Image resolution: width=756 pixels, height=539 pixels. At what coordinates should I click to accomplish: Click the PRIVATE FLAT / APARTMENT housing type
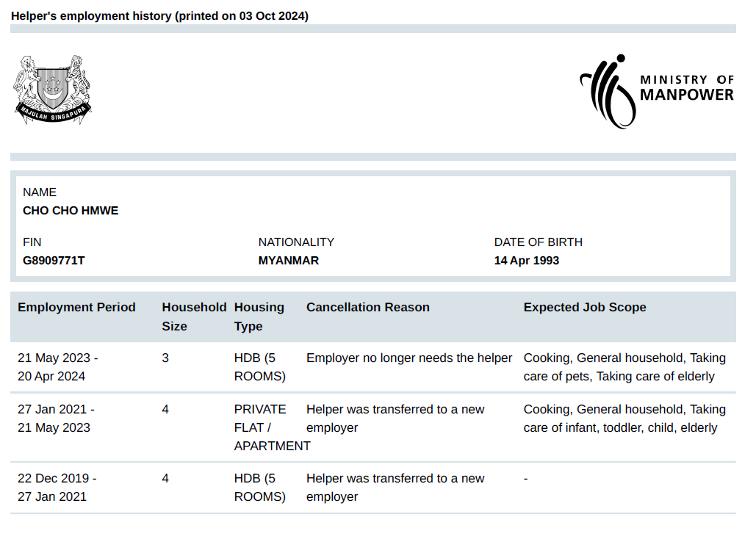(x=270, y=427)
